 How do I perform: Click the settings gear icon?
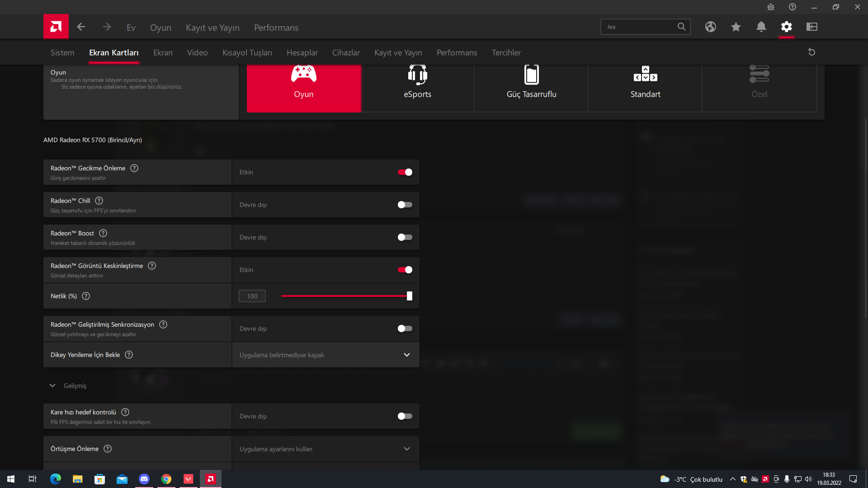coord(786,27)
